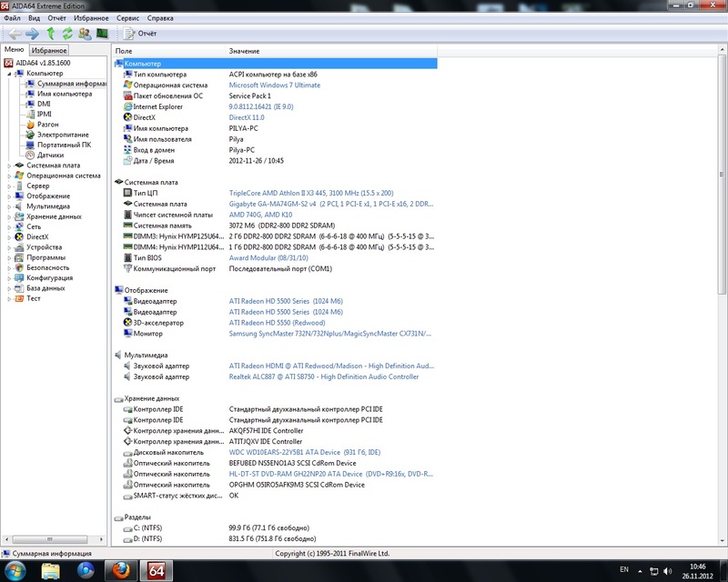Viewport: 728px width, 582px height.
Task: Expand the Системная плата tree node
Action: tap(10, 166)
